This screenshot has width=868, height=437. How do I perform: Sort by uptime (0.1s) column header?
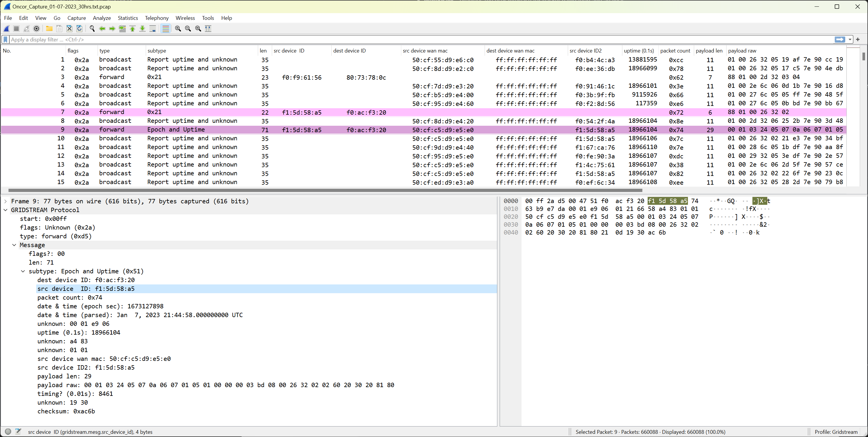pyautogui.click(x=640, y=50)
